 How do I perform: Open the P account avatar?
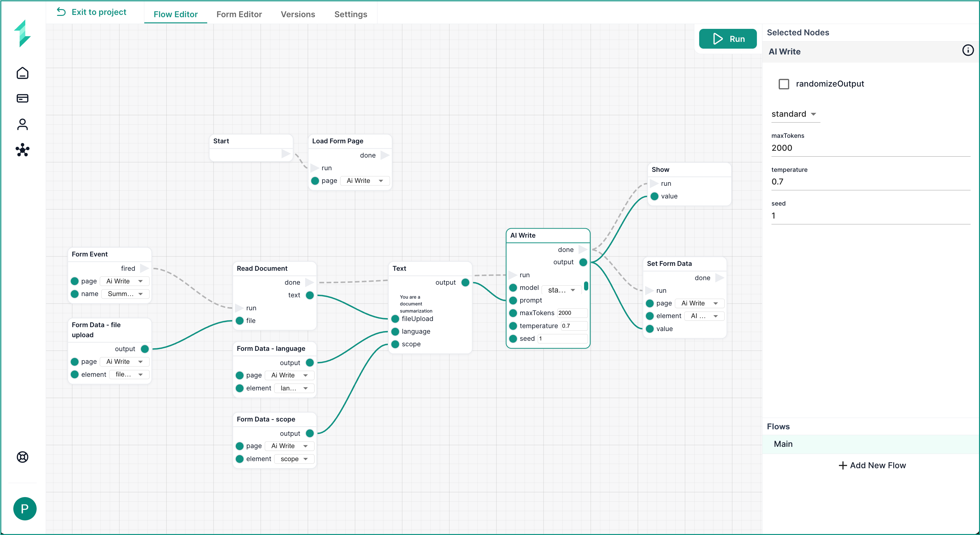[25, 509]
